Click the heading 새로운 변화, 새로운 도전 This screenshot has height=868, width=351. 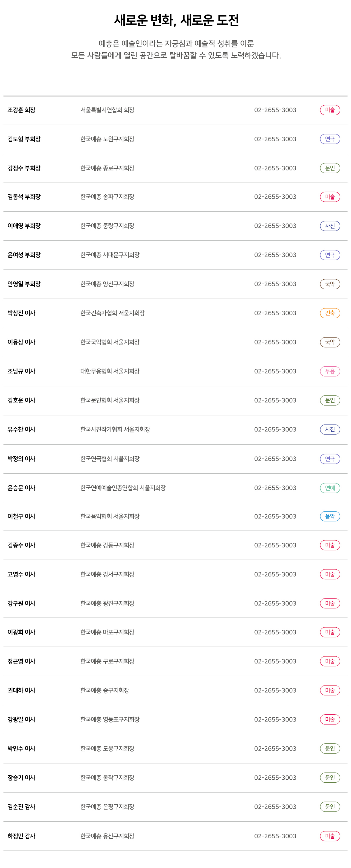pyautogui.click(x=176, y=21)
